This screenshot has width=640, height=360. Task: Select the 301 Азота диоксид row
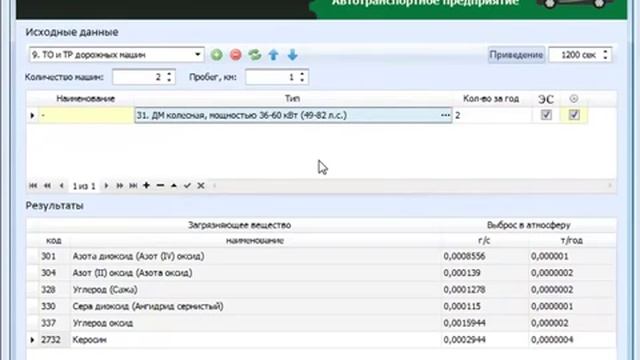(322, 256)
